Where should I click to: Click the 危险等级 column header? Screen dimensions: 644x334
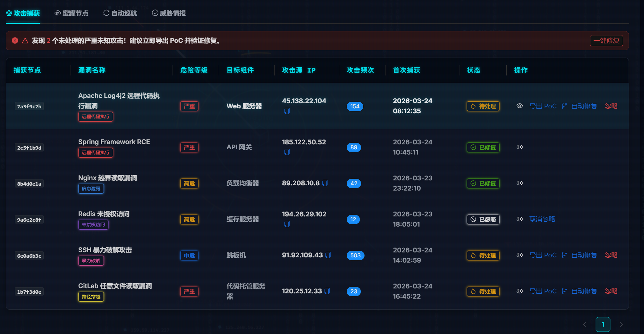pos(194,70)
